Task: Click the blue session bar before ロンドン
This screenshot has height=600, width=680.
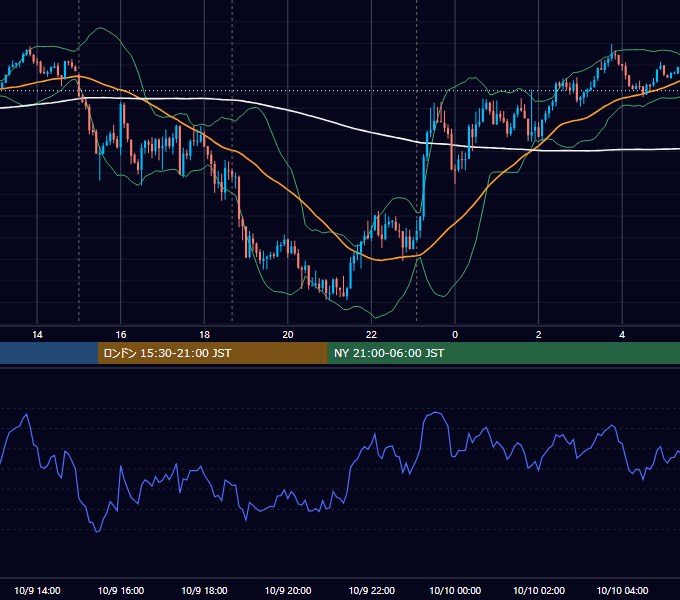Action: [x=49, y=353]
